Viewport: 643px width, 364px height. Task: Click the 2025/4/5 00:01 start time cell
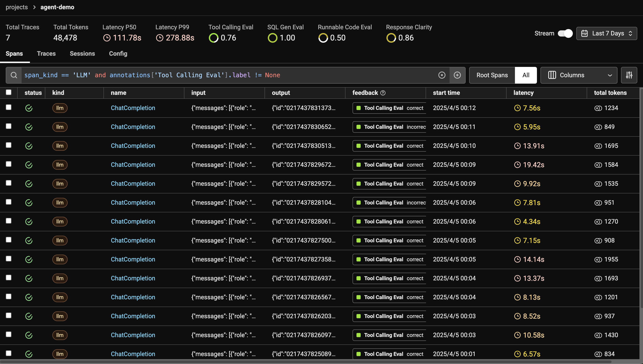[x=454, y=354]
